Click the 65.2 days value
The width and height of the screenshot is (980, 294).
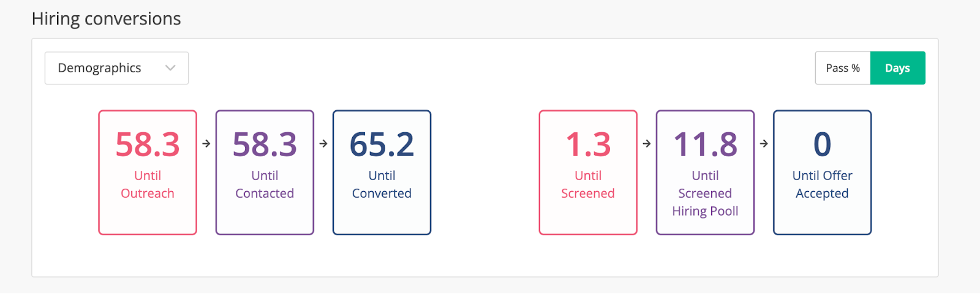pos(382,145)
